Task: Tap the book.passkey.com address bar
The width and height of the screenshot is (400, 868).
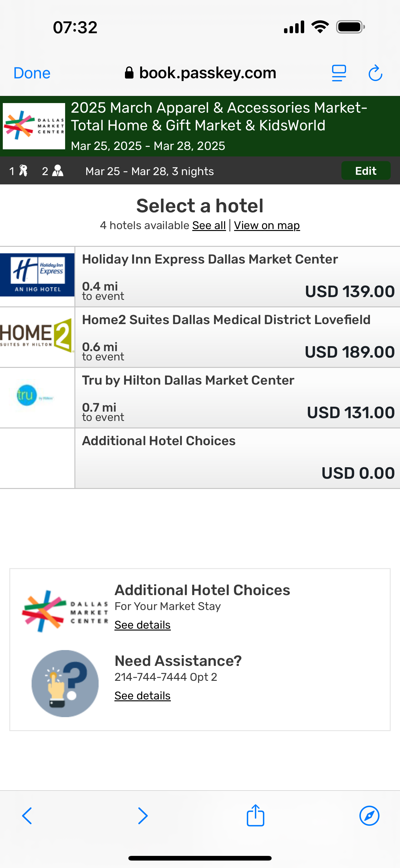Action: [200, 73]
